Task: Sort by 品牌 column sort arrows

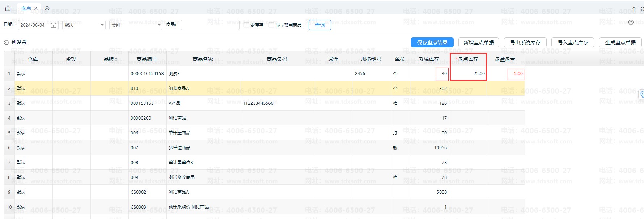Action: click(116, 59)
